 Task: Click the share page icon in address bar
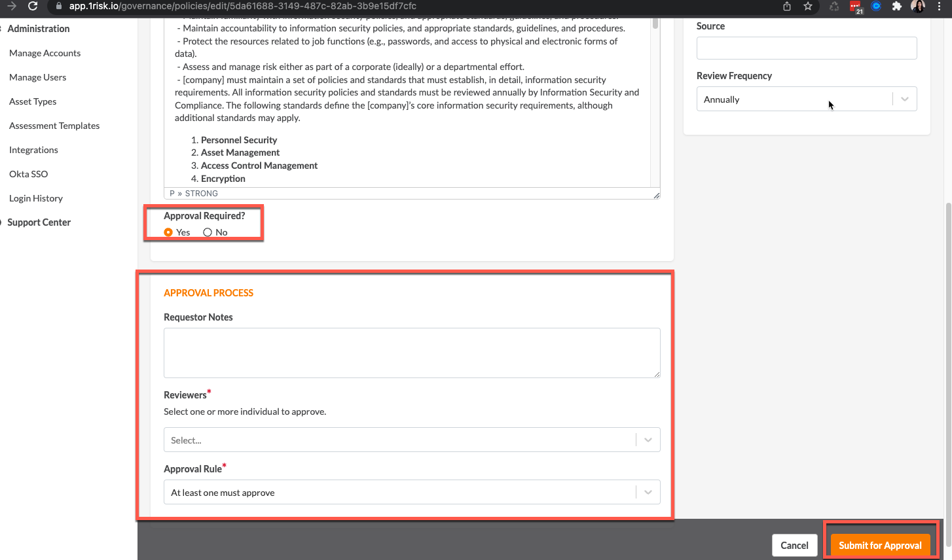coord(787,6)
